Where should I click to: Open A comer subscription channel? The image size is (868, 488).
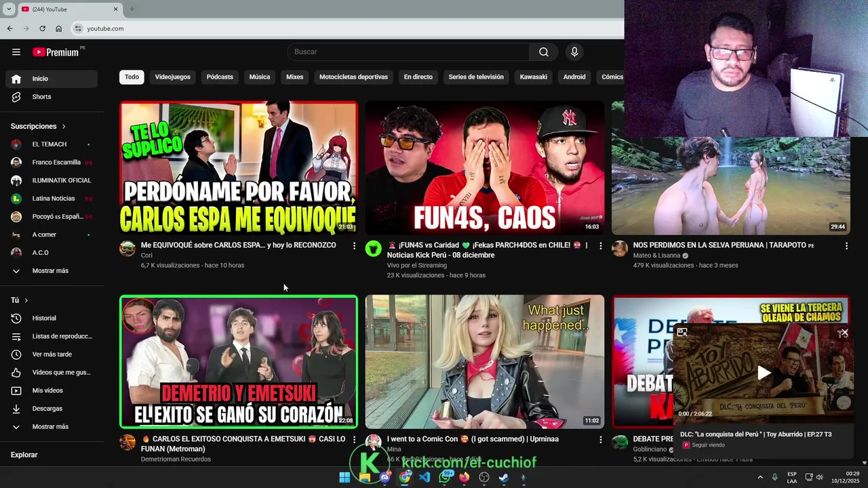[52, 235]
